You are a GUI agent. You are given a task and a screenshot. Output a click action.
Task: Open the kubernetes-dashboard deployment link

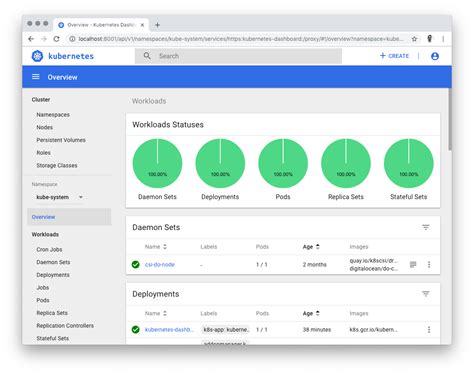click(169, 330)
